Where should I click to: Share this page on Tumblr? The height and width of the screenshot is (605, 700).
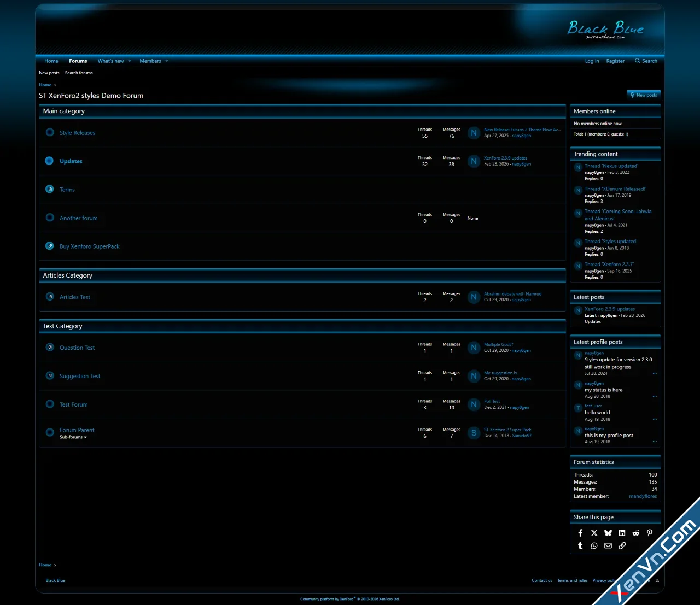[580, 545]
